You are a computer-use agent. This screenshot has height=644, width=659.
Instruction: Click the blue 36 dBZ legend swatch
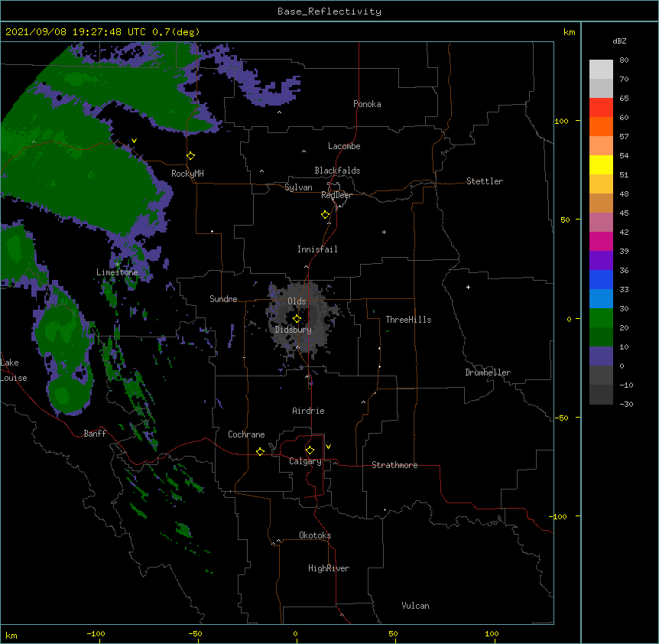[601, 279]
